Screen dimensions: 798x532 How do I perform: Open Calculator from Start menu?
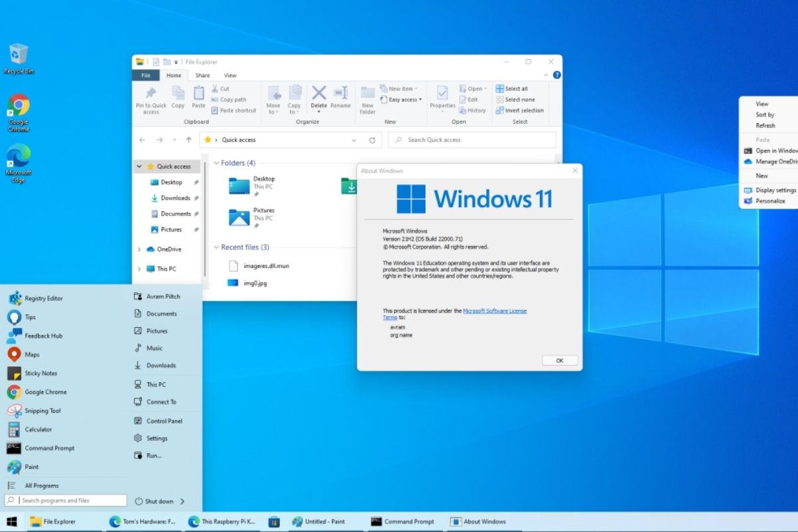click(31, 430)
